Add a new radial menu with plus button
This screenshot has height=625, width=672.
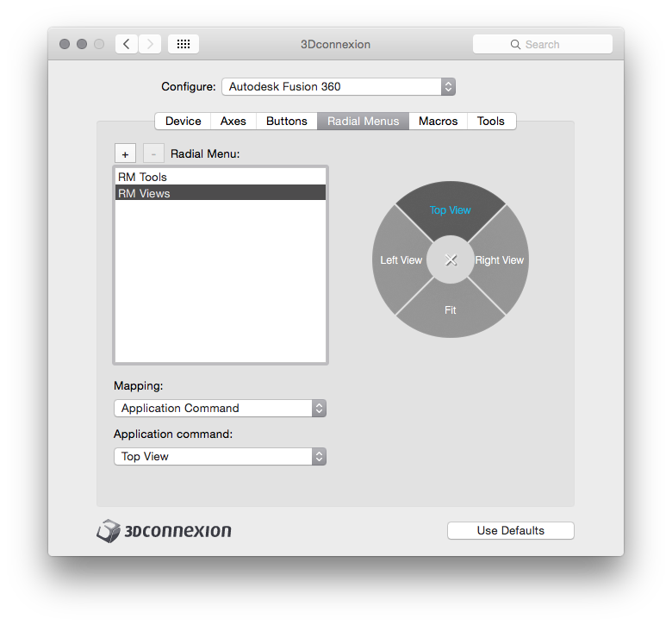pos(125,153)
